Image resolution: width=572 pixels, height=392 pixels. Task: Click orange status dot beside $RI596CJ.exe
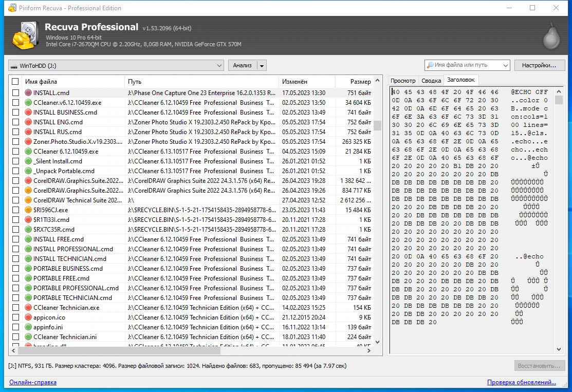click(x=28, y=210)
